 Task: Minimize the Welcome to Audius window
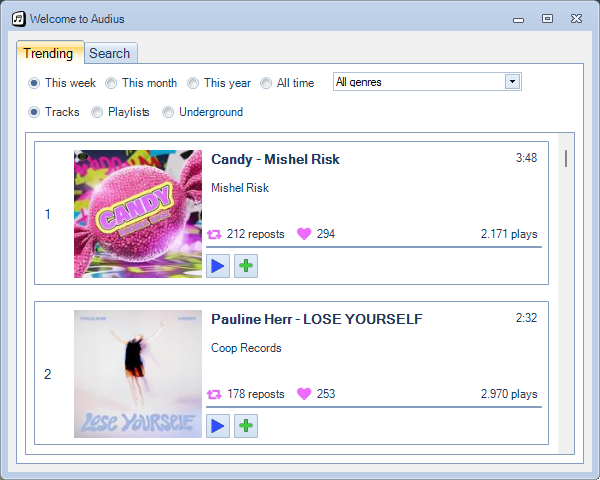coord(518,19)
